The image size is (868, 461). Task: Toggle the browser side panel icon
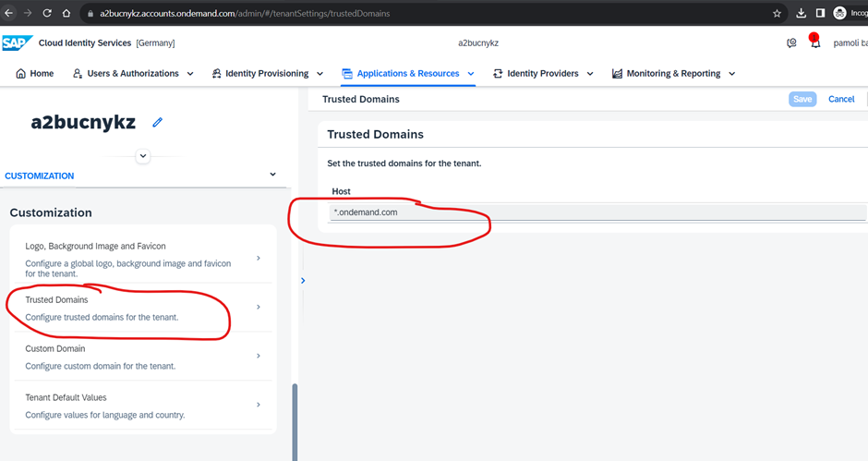[x=820, y=13]
